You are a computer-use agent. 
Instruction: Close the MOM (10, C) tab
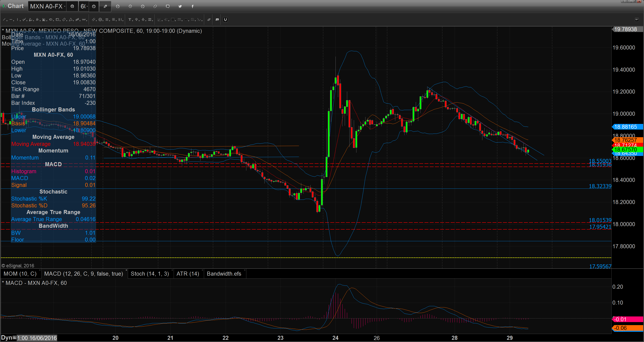40,270
